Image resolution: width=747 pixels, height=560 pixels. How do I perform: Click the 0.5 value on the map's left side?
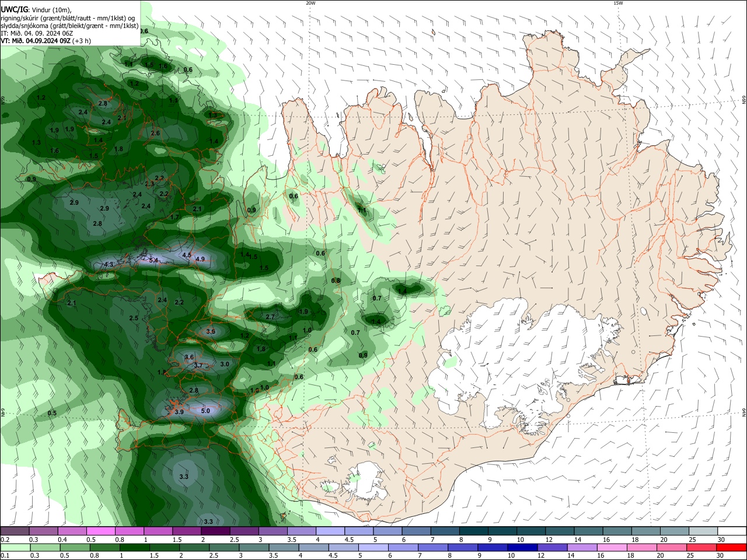[x=52, y=413]
